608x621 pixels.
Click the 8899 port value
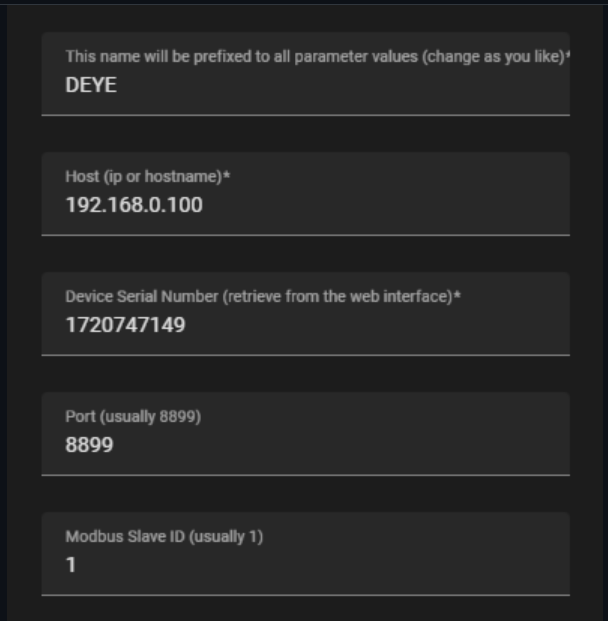pyautogui.click(x=89, y=445)
